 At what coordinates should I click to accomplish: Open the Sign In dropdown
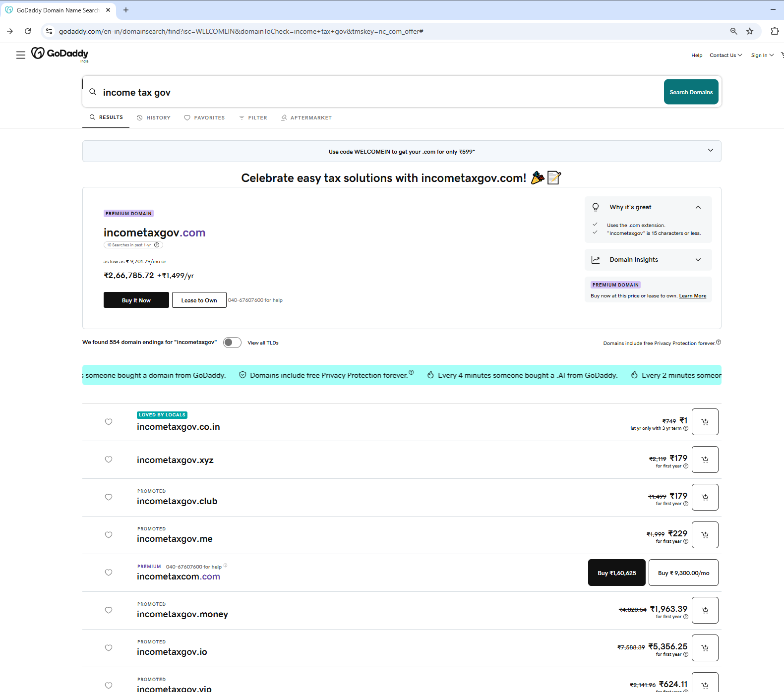pyautogui.click(x=762, y=56)
